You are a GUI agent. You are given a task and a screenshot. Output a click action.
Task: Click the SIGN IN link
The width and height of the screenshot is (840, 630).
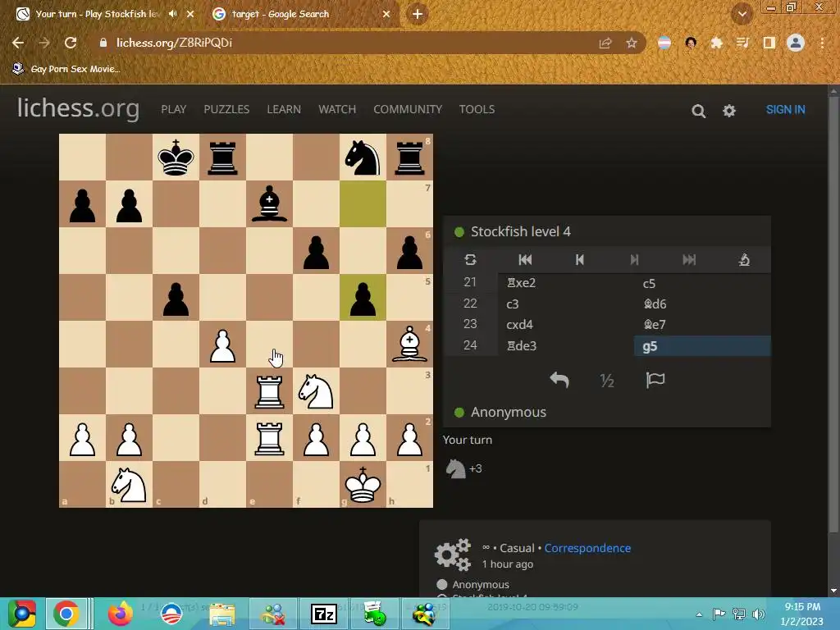point(785,109)
